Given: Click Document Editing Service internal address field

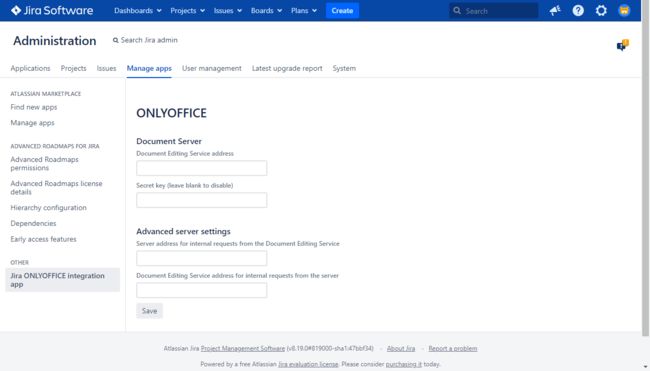Looking at the screenshot, I should [201, 290].
